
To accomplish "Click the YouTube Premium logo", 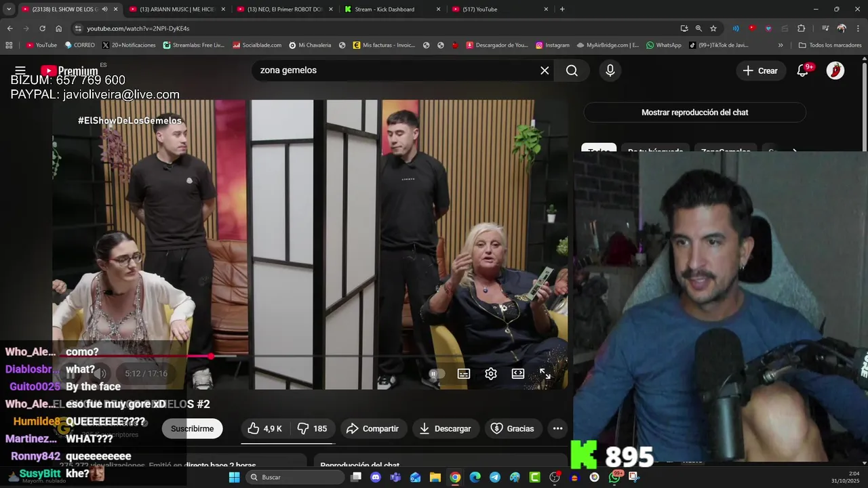I will [x=69, y=71].
